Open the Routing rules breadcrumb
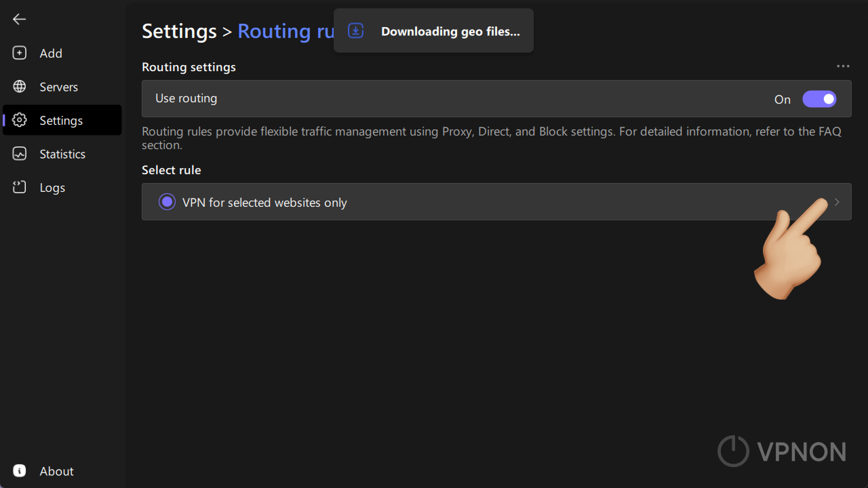868x488 pixels. [x=286, y=31]
